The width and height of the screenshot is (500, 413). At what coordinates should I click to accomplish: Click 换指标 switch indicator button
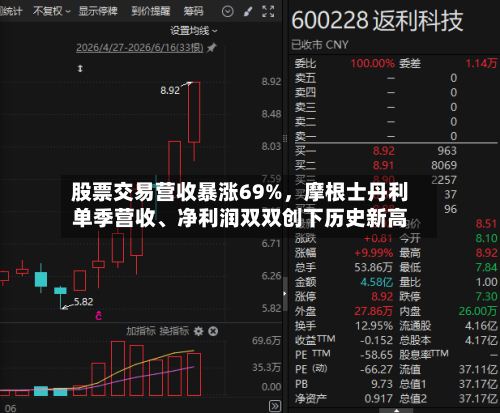click(174, 331)
